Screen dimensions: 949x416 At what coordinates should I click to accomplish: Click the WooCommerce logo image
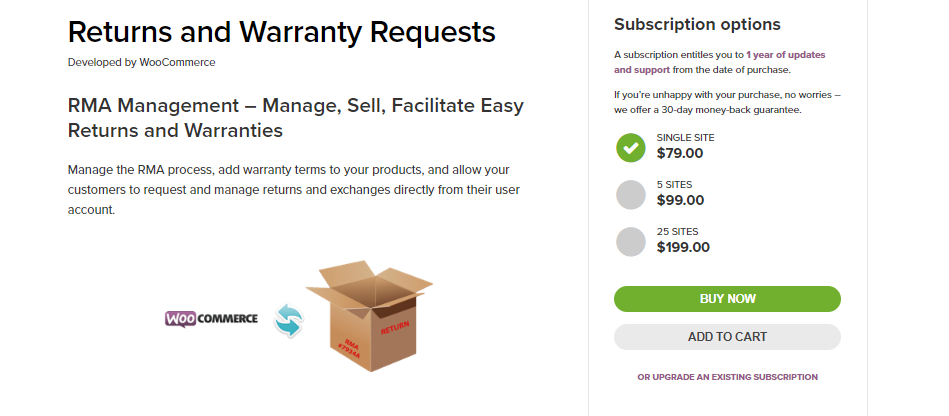[211, 319]
